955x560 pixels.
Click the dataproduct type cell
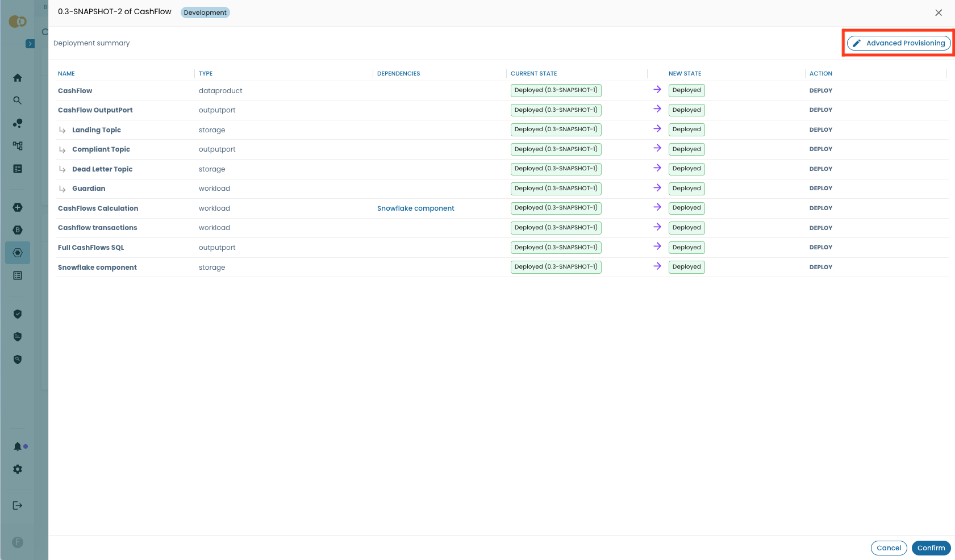coord(220,91)
